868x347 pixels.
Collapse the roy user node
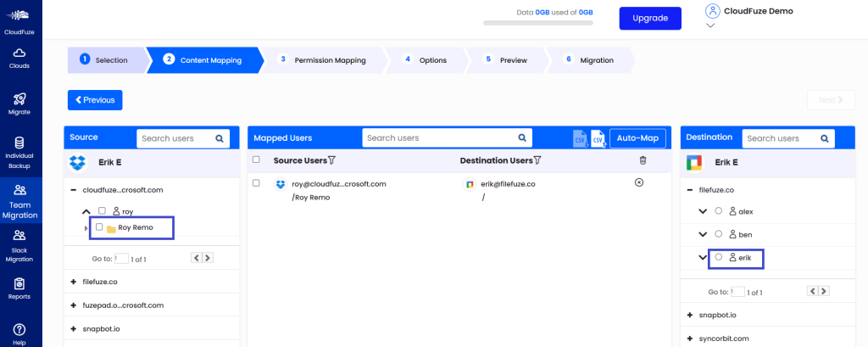(x=86, y=211)
